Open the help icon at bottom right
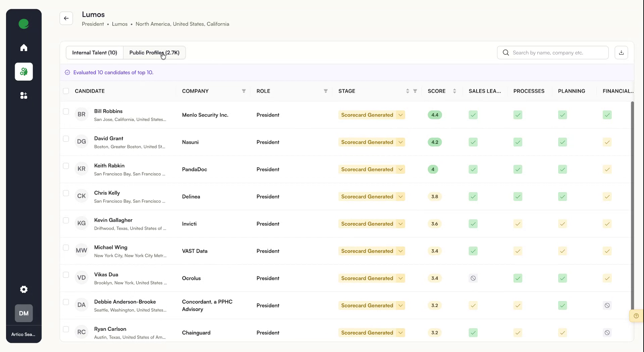 (x=636, y=316)
